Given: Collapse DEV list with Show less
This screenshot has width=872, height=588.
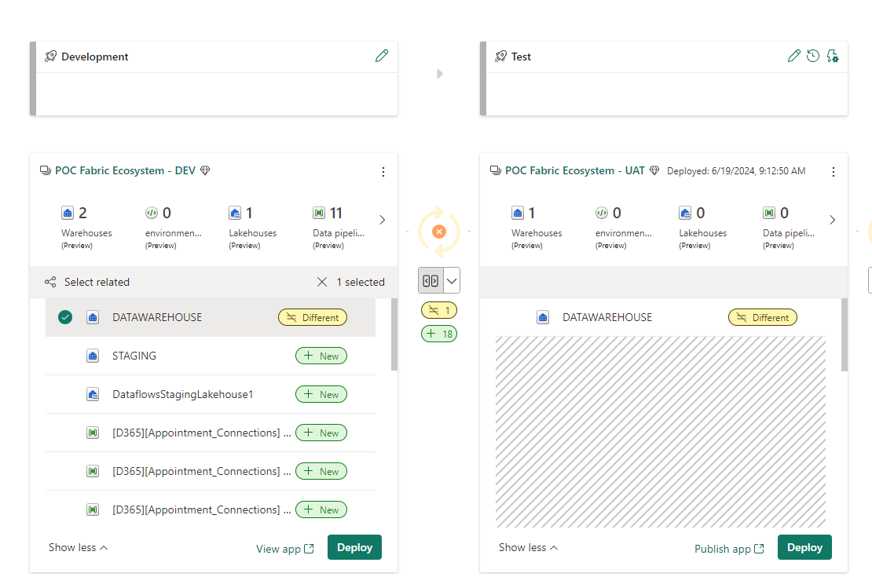Looking at the screenshot, I should point(78,547).
